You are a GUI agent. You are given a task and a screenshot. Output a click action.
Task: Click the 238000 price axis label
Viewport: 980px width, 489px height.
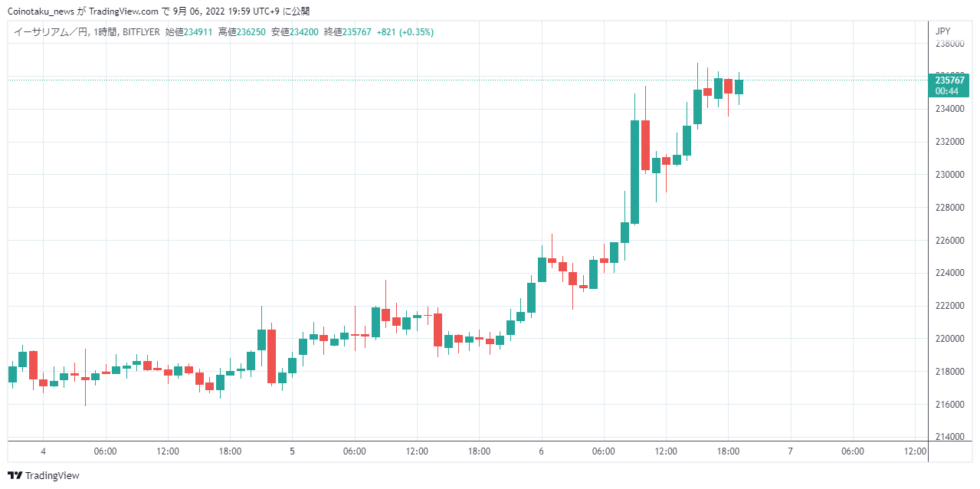[x=949, y=44]
